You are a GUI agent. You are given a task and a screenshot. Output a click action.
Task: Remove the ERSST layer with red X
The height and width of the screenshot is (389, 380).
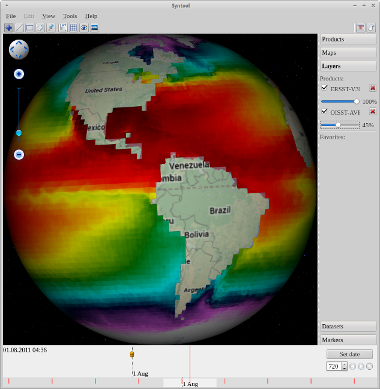click(373, 88)
